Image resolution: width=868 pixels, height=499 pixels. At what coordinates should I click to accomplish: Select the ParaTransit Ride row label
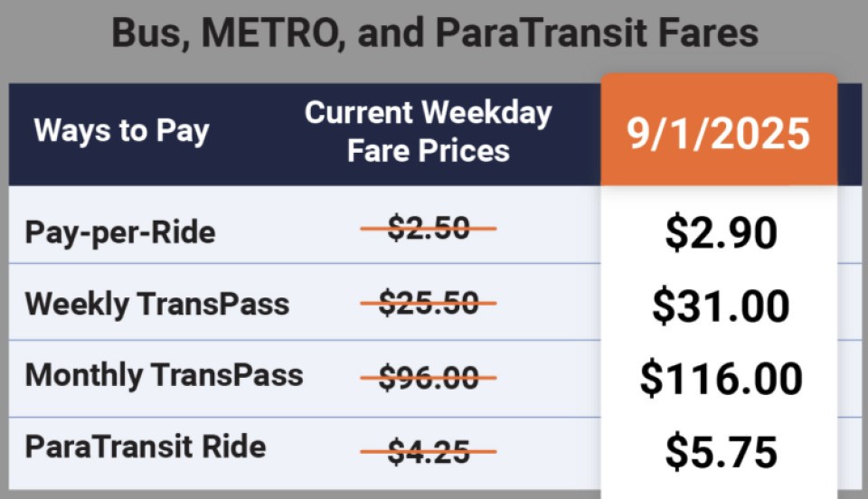(146, 447)
